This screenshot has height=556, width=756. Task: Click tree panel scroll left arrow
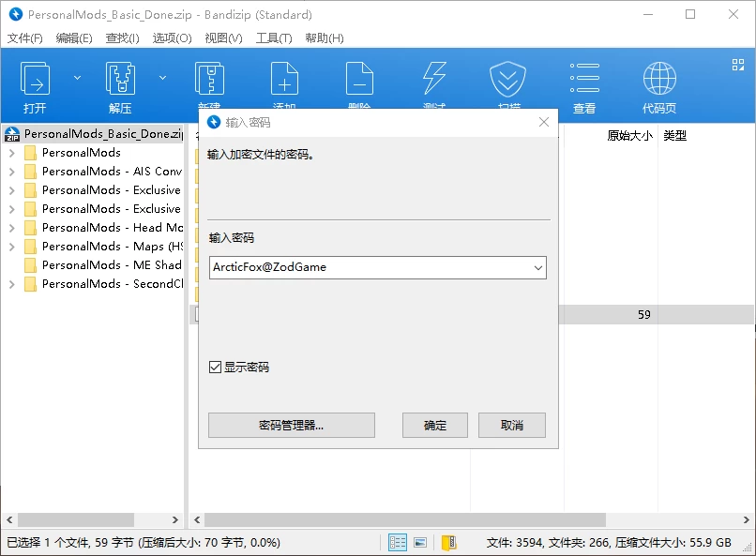click(x=9, y=519)
